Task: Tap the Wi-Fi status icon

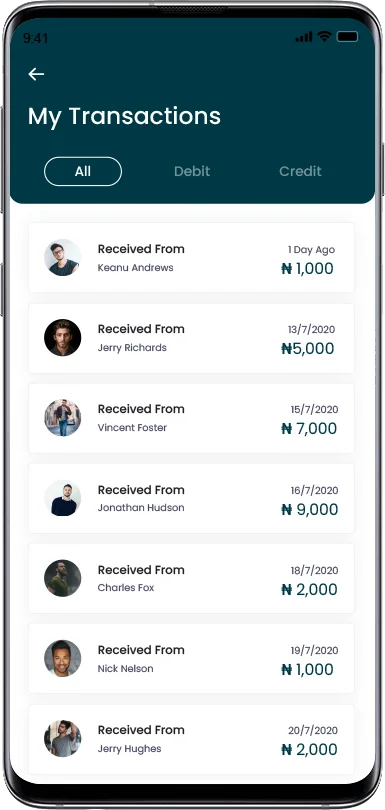Action: pyautogui.click(x=325, y=36)
